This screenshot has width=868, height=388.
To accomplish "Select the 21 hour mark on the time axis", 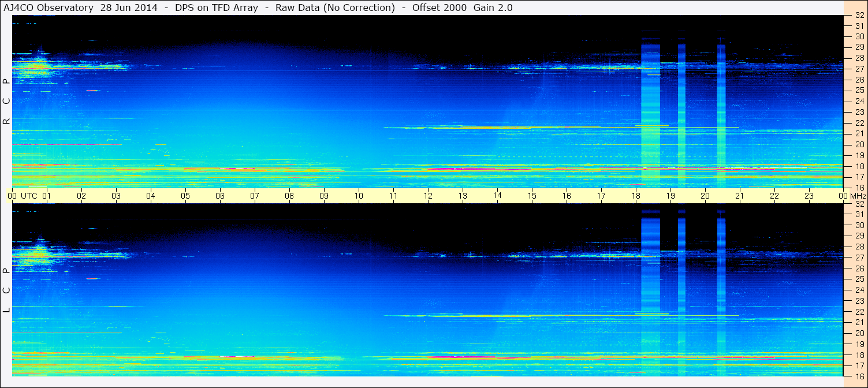I will coord(740,196).
